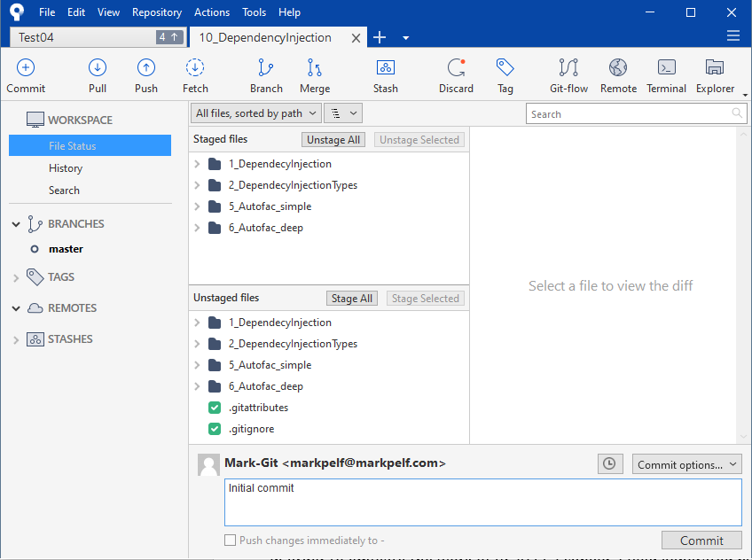
Task: Open the file sorting dropdown
Action: (x=256, y=113)
